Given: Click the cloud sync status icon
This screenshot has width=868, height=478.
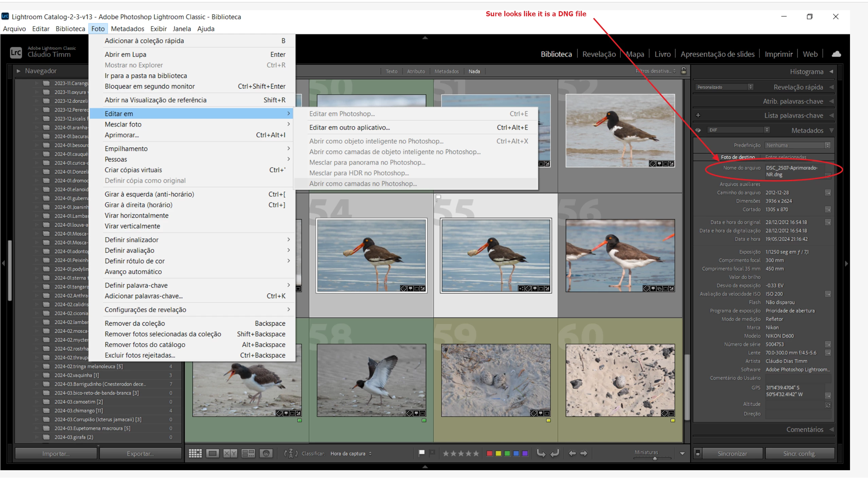Looking at the screenshot, I should tap(836, 54).
